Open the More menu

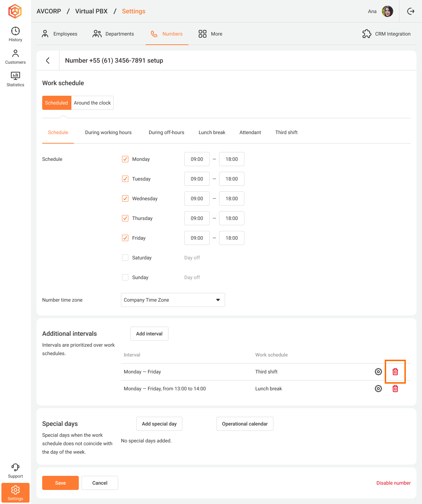pos(210,34)
